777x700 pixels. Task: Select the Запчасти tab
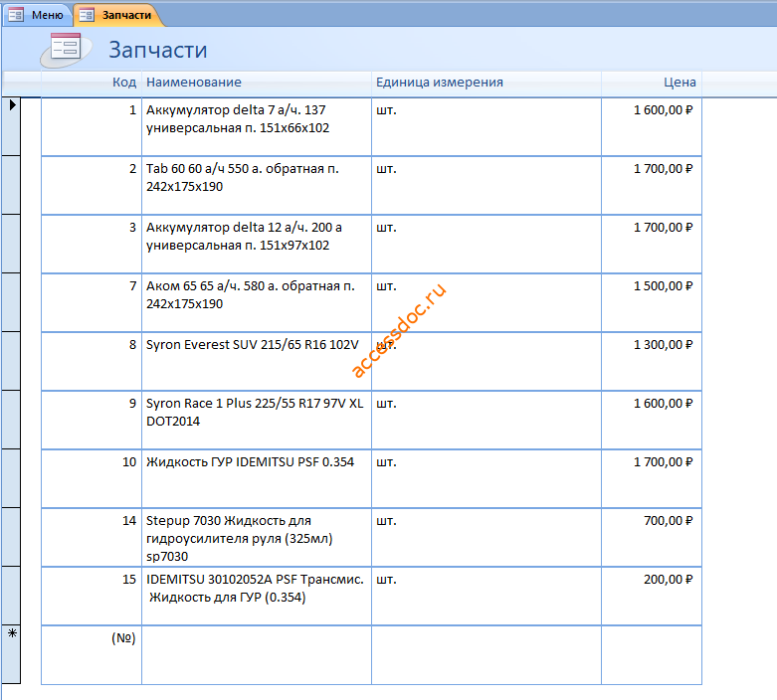tap(118, 15)
